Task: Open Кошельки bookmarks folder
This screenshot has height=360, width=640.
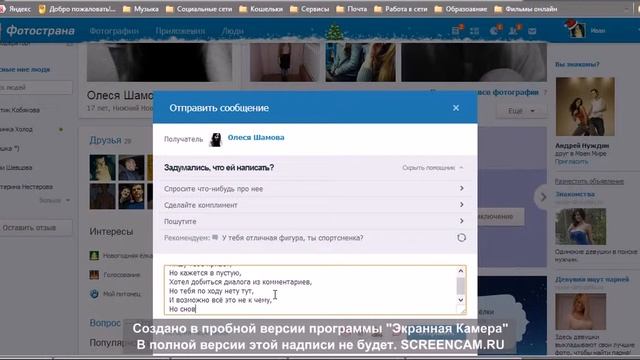Action: (x=261, y=9)
